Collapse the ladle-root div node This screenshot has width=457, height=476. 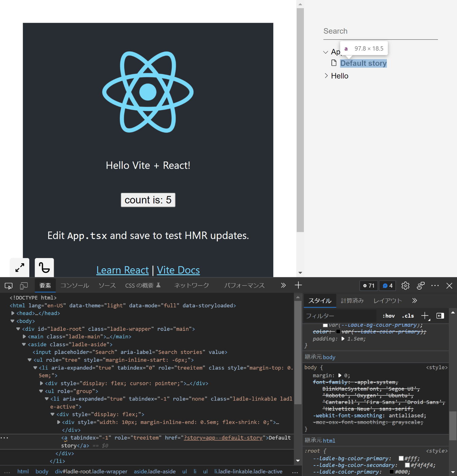[18, 329]
